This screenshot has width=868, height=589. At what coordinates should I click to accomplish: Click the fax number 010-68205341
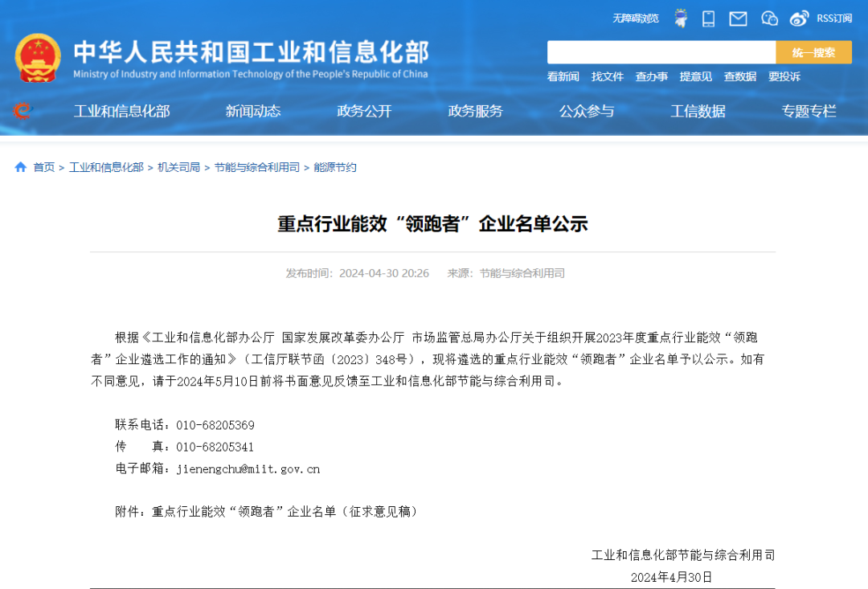215,448
